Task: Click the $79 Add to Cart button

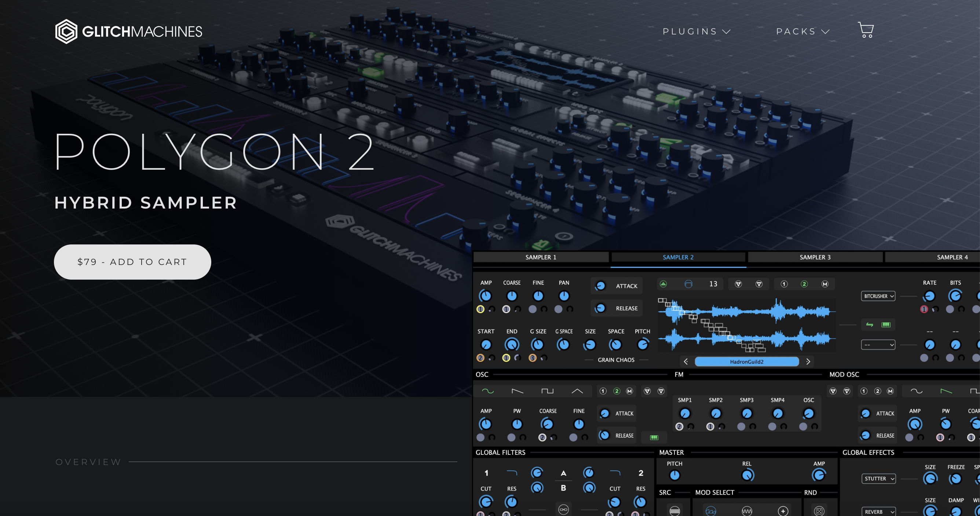Action: point(132,262)
